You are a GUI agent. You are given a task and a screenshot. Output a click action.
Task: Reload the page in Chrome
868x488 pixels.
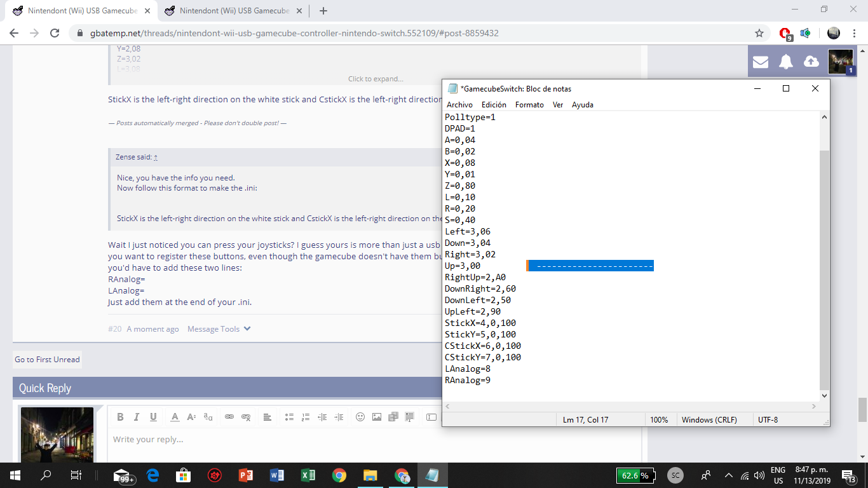click(x=55, y=33)
